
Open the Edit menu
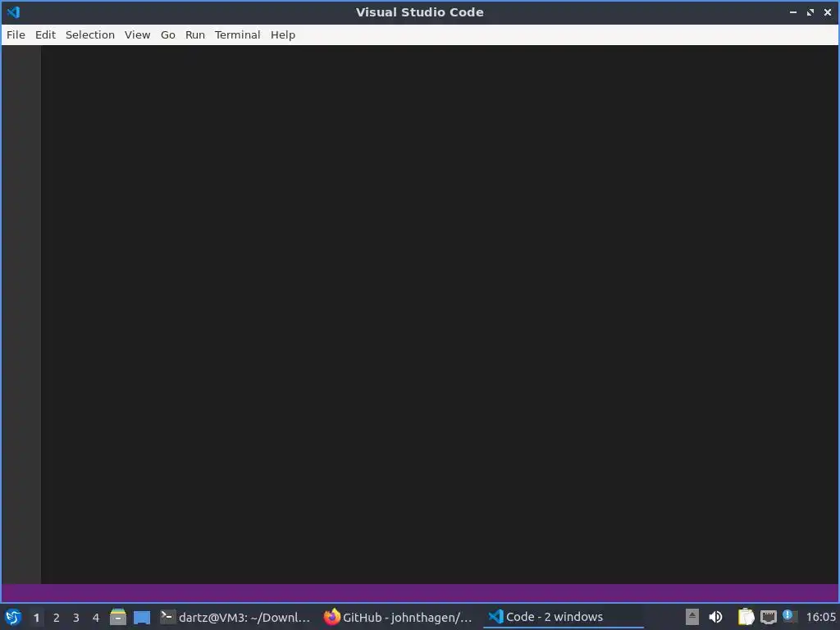coord(46,34)
